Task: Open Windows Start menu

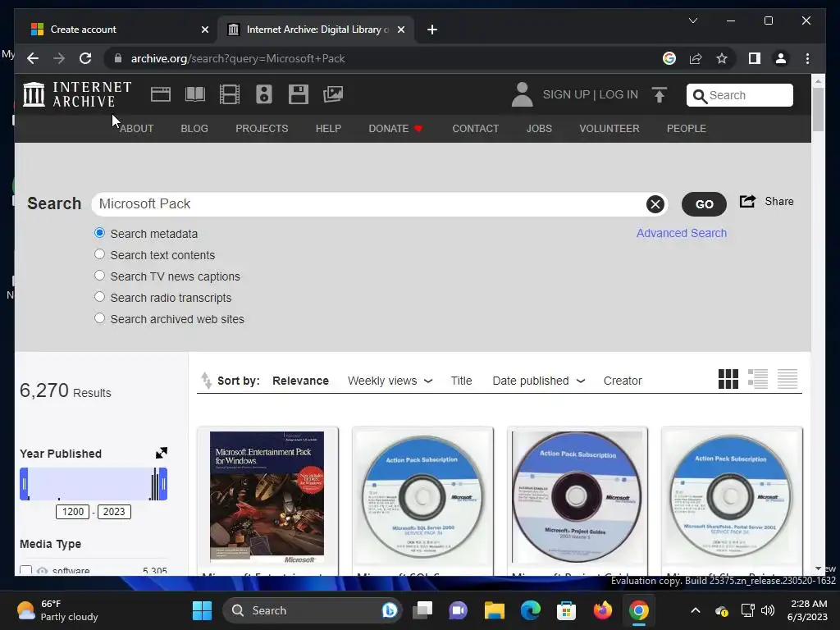Action: pos(202,610)
